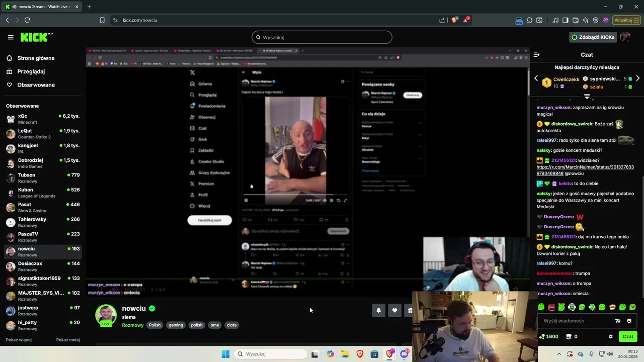Open Brave Rewards icon
The image size is (644, 362).
(x=466, y=20)
